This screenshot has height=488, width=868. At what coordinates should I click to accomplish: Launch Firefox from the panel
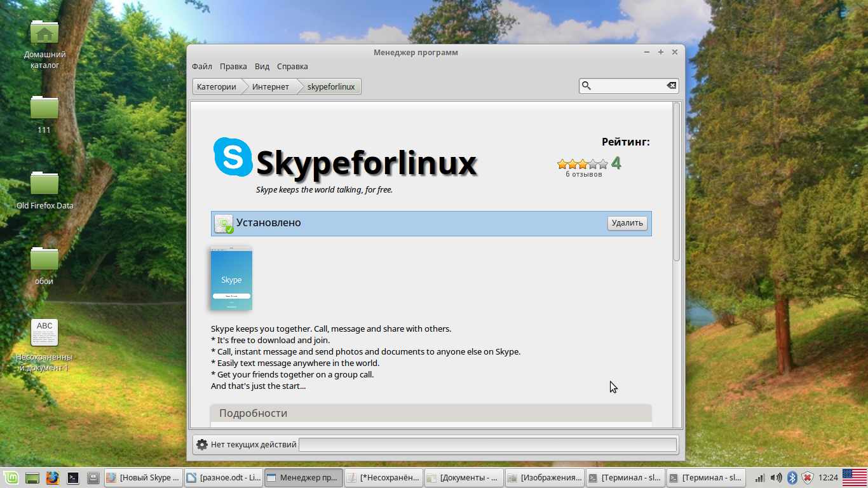(x=52, y=477)
